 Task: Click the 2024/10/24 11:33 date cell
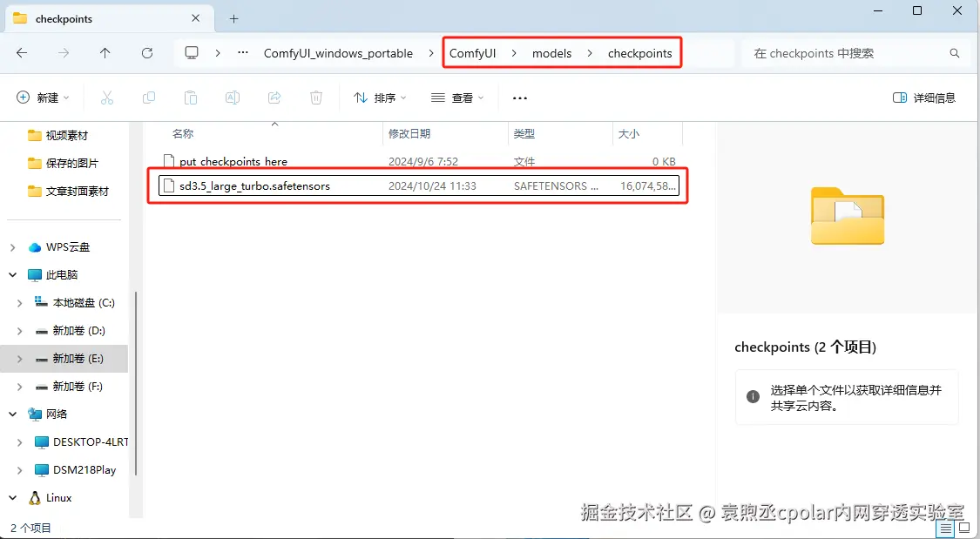point(432,185)
